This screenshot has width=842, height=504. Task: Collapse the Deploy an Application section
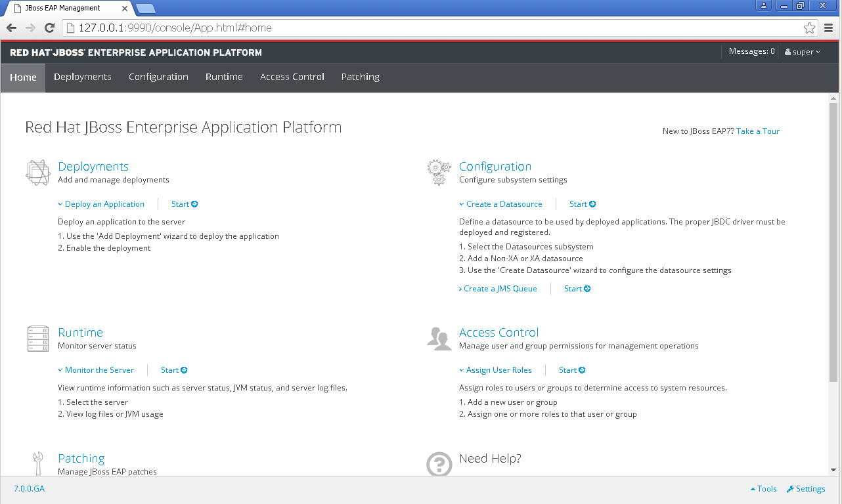pos(101,204)
